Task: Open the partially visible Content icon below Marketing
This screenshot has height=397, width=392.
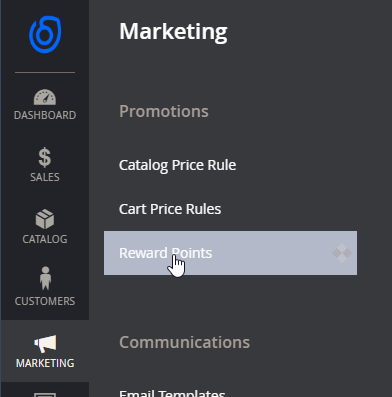Action: click(x=45, y=395)
